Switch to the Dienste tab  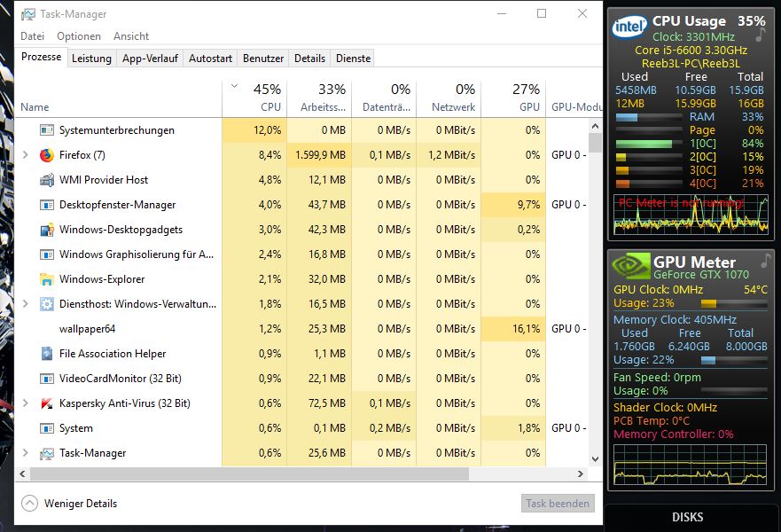pyautogui.click(x=353, y=59)
